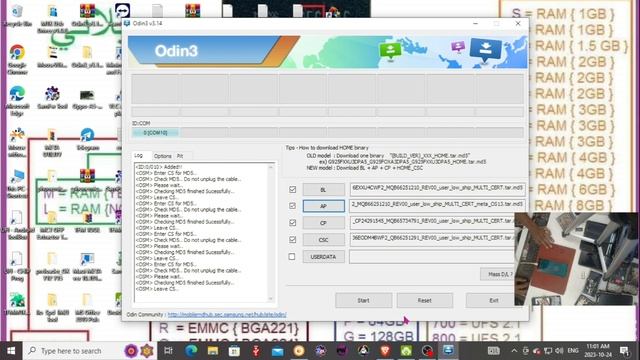Open Microsoft Store from the taskbar
This screenshot has height=360, width=640.
[x=234, y=351]
